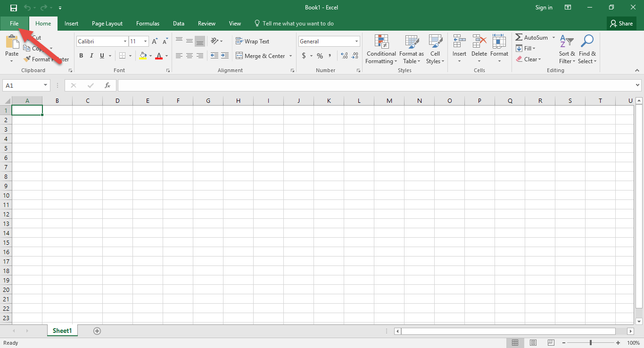The image size is (644, 348).
Task: Open Sort & Filter options
Action: coord(567,49)
